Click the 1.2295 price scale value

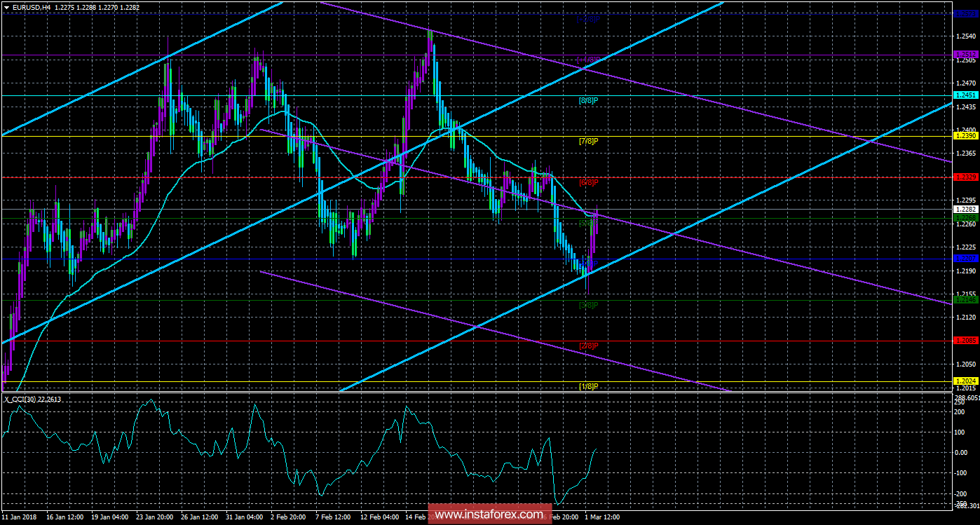pyautogui.click(x=965, y=200)
